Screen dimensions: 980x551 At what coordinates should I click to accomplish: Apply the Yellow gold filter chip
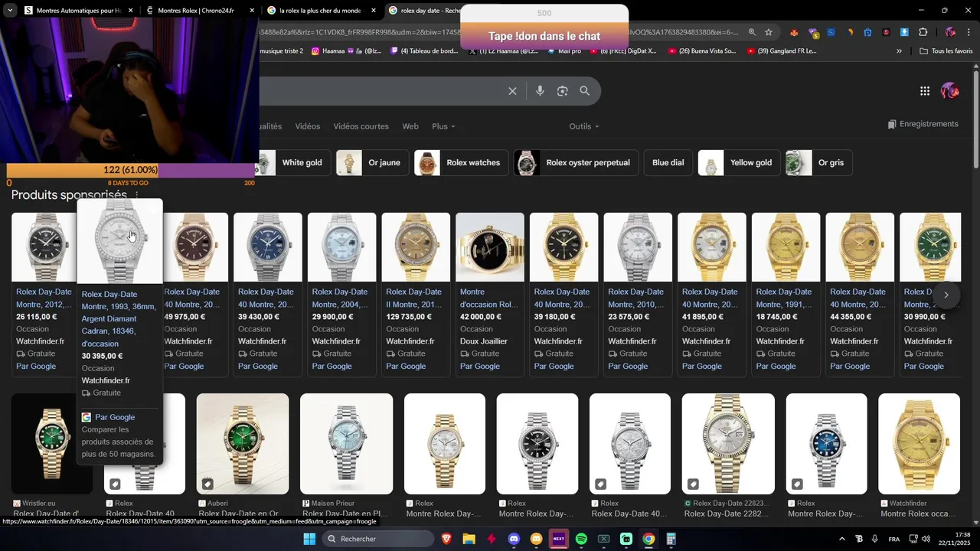[740, 162]
